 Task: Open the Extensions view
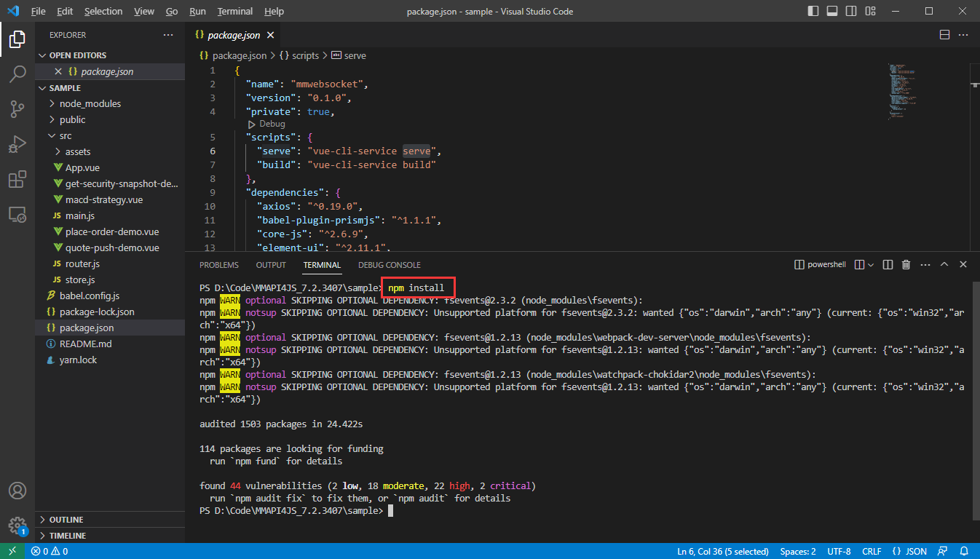17,179
